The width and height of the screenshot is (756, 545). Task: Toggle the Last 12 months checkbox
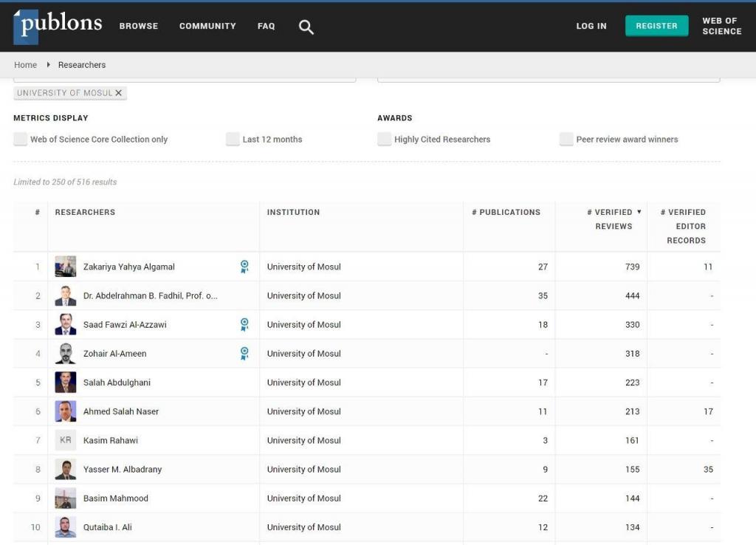click(233, 139)
